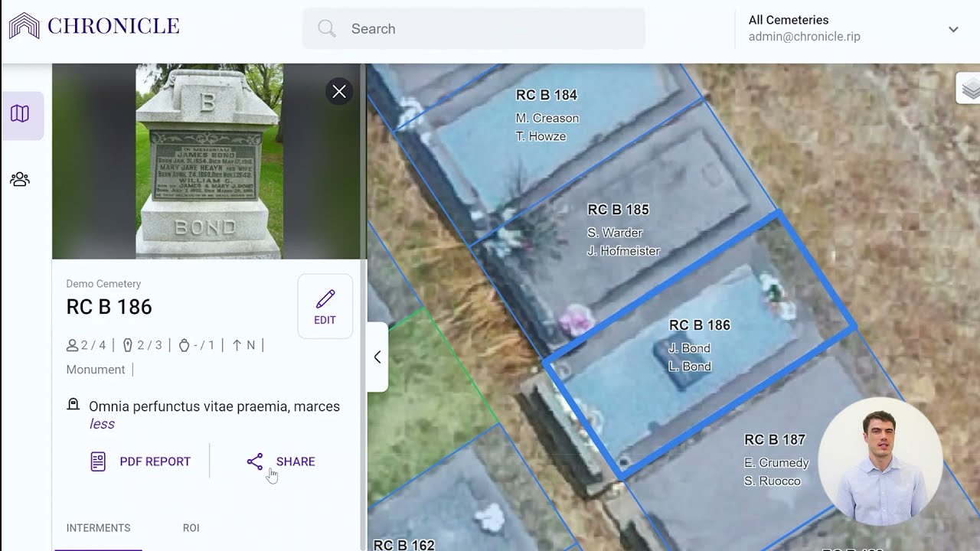The image size is (980, 551).
Task: Click the name J. Bond on the map
Action: [x=690, y=348]
